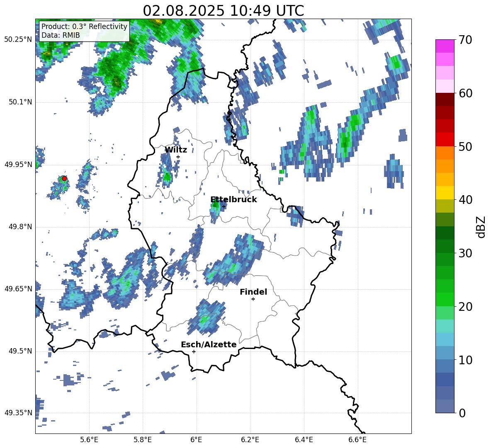The height and width of the screenshot is (448, 491).
Task: Click the 6.2°E longitude label
Action: coord(250,440)
